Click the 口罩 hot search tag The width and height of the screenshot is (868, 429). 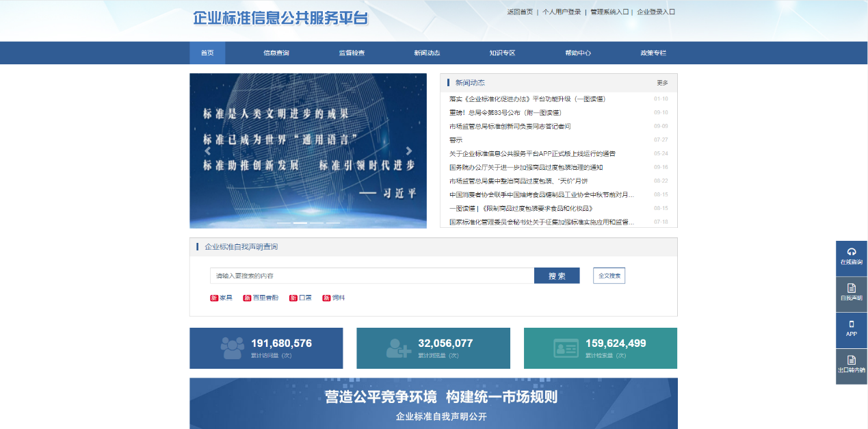(x=301, y=298)
